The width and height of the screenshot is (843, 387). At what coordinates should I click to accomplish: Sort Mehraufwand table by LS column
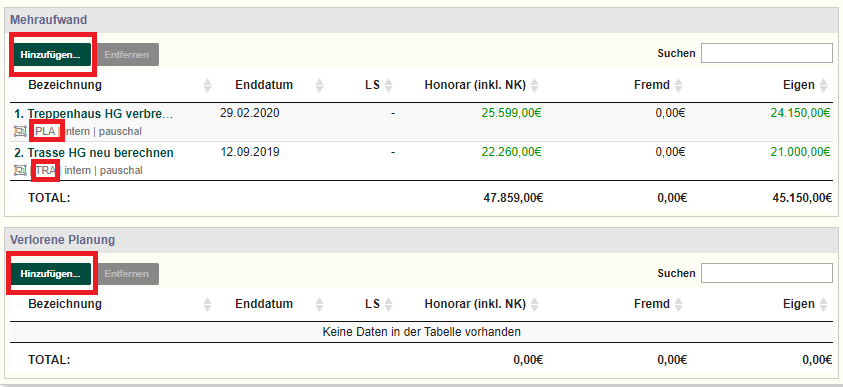372,85
